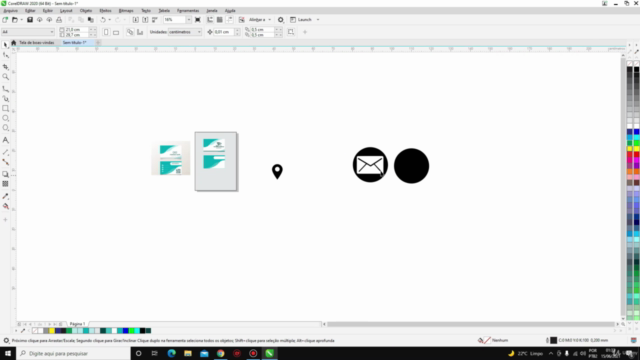
Task: Expand the Alinhar a dropdown
Action: pos(269,20)
